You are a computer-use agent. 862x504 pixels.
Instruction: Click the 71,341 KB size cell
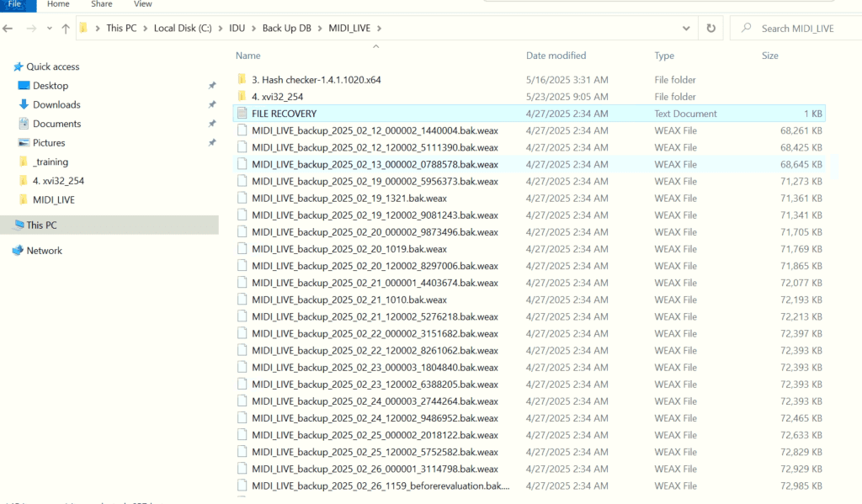coord(801,215)
